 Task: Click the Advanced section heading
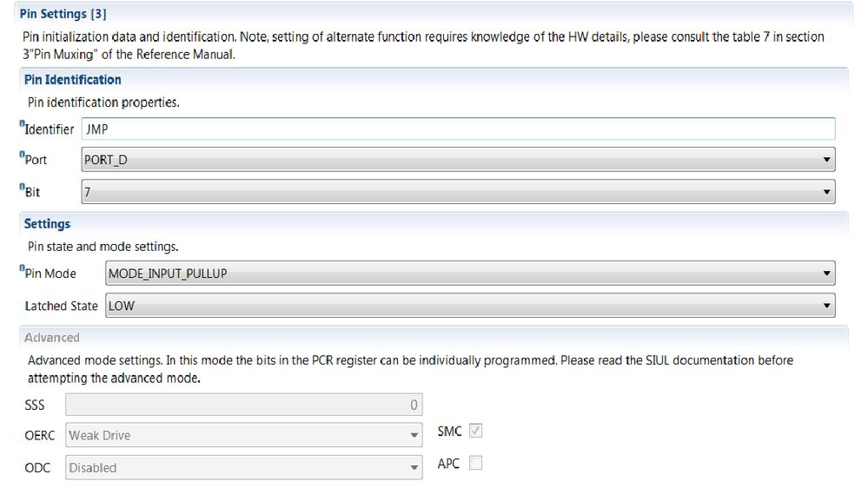(52, 338)
